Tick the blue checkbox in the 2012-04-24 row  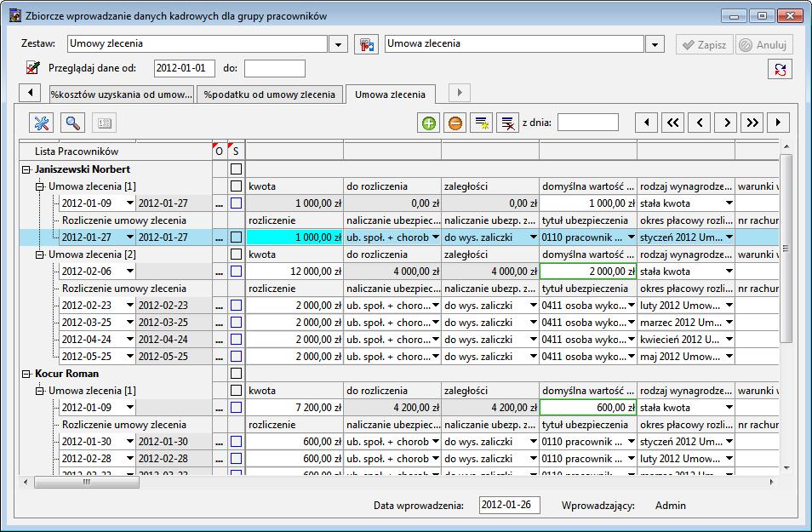236,340
